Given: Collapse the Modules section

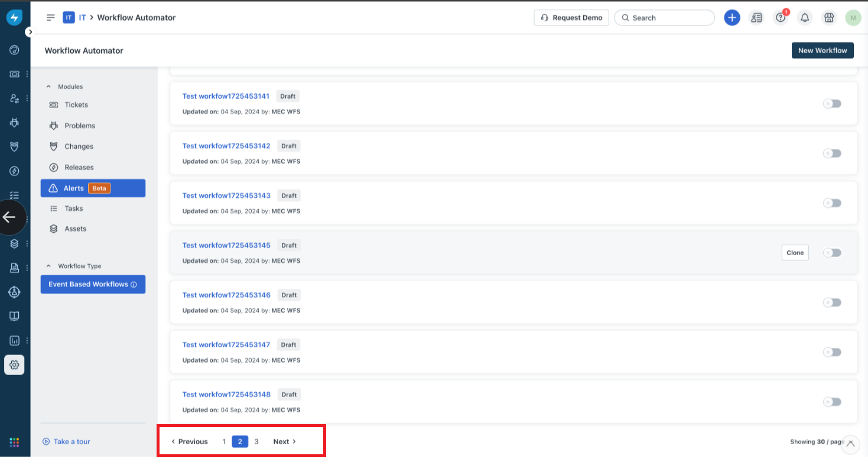Looking at the screenshot, I should point(48,87).
